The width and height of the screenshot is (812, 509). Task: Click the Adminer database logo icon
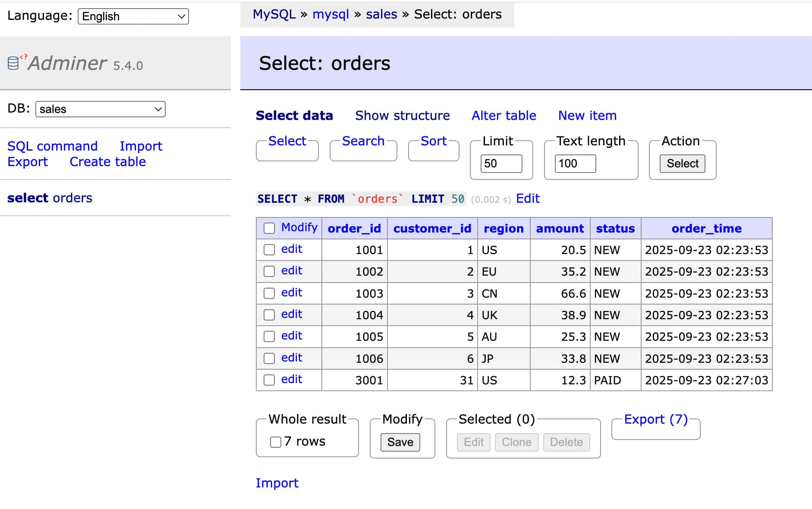[x=14, y=63]
